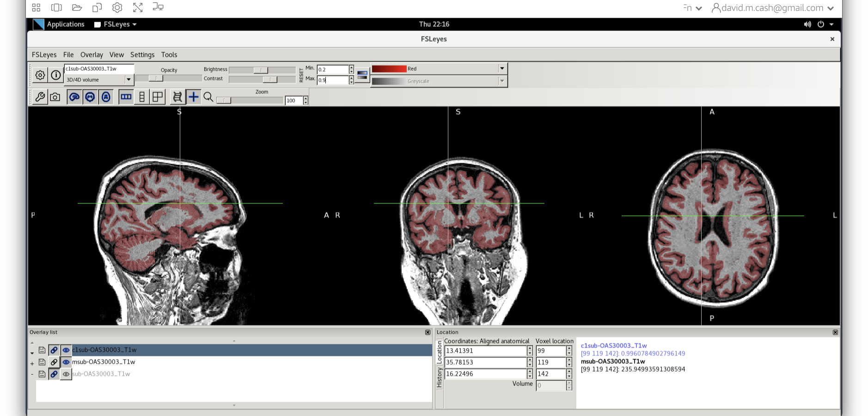Click voxel location field showing 119

[x=551, y=362]
